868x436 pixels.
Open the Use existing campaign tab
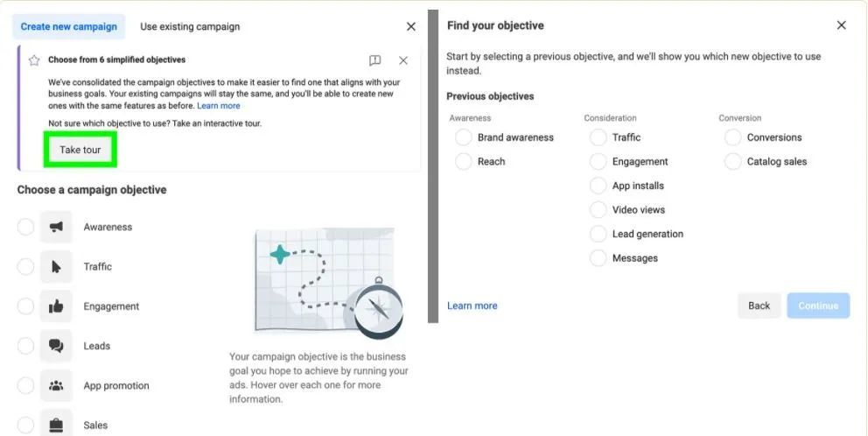point(190,26)
